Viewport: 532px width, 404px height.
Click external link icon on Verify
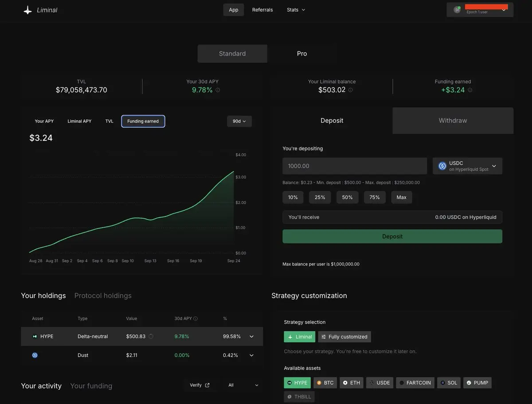pos(207,385)
